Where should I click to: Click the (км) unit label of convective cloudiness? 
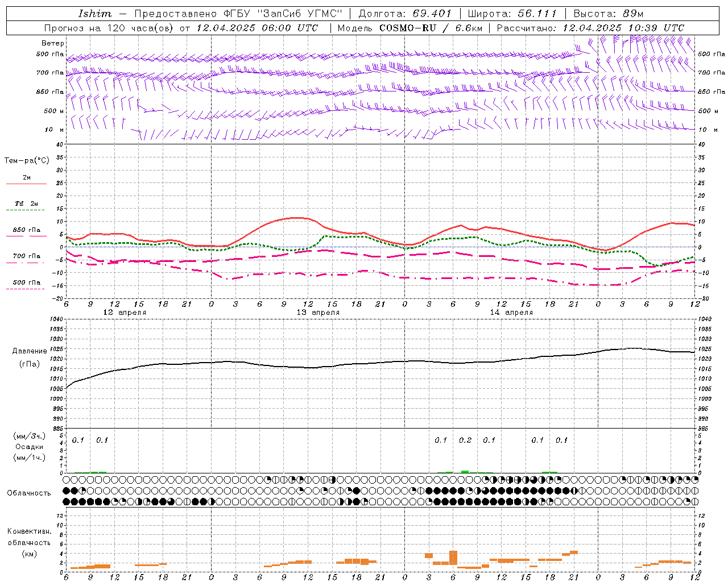[30, 554]
